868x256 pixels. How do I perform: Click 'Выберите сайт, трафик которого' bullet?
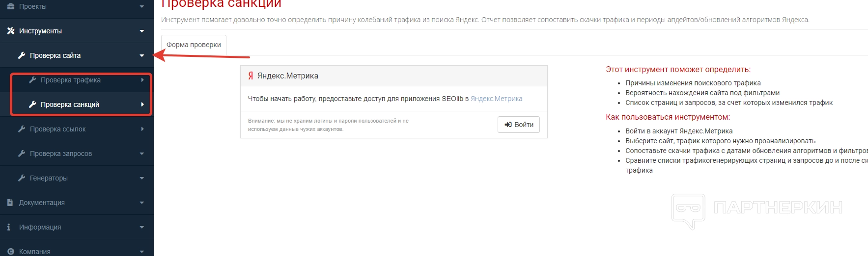(x=720, y=141)
